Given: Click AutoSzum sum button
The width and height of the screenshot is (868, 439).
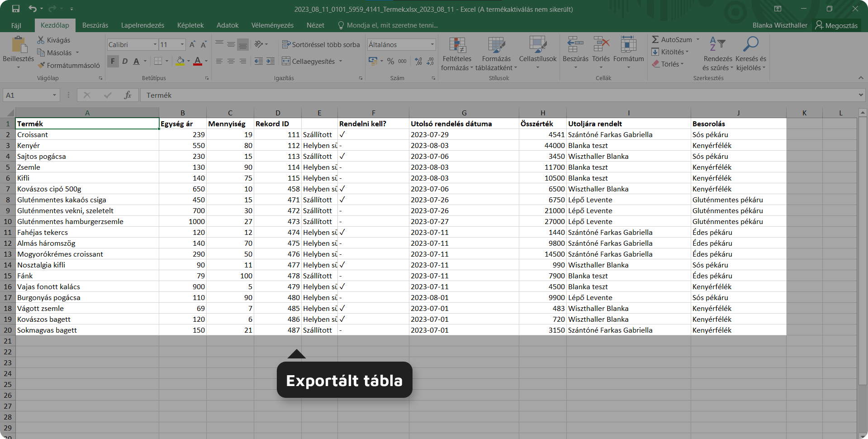Looking at the screenshot, I should (672, 40).
